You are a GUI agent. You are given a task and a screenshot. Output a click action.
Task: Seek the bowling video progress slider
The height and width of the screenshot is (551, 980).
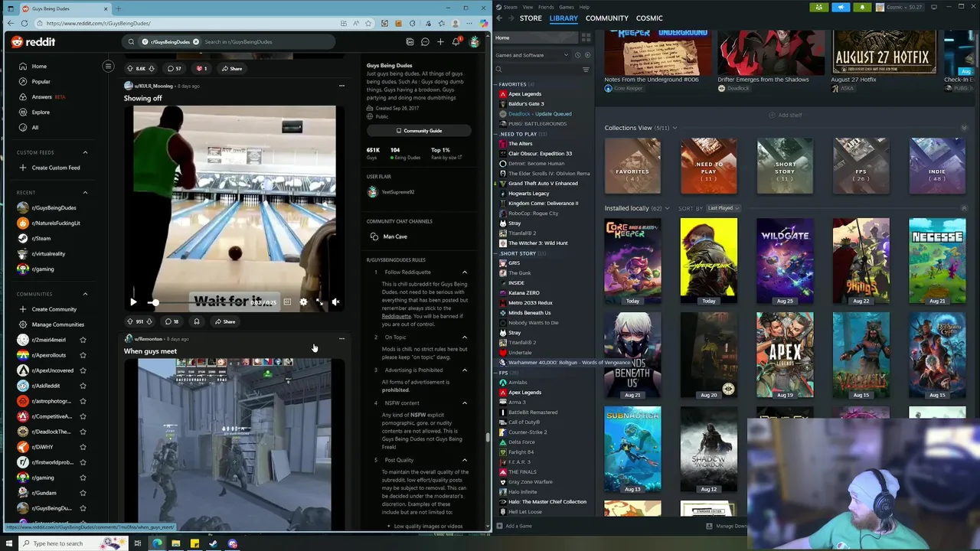[197, 302]
